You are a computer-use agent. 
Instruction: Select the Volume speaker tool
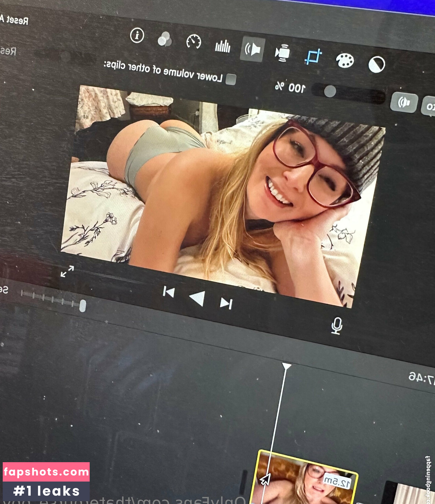tap(252, 49)
